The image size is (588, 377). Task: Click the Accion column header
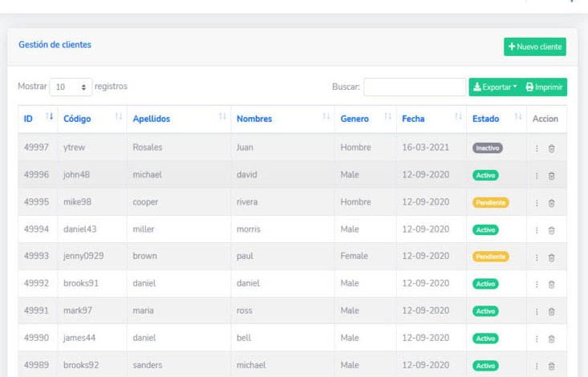pyautogui.click(x=545, y=119)
